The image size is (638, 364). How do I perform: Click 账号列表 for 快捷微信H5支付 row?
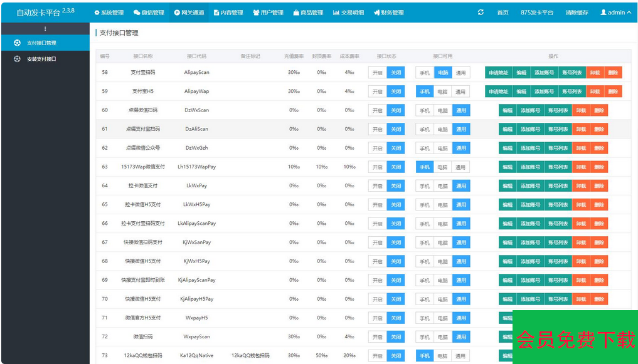click(558, 261)
